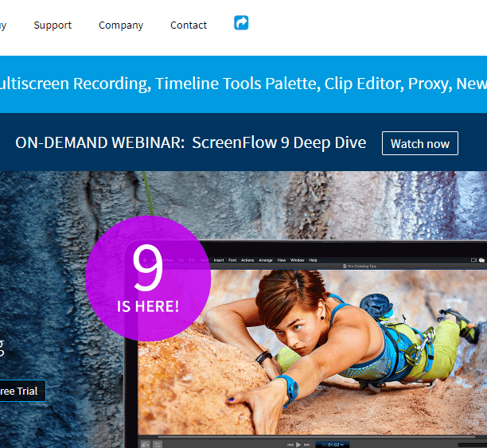The width and height of the screenshot is (487, 448).
Task: Open the Company menu item
Action: (x=121, y=25)
